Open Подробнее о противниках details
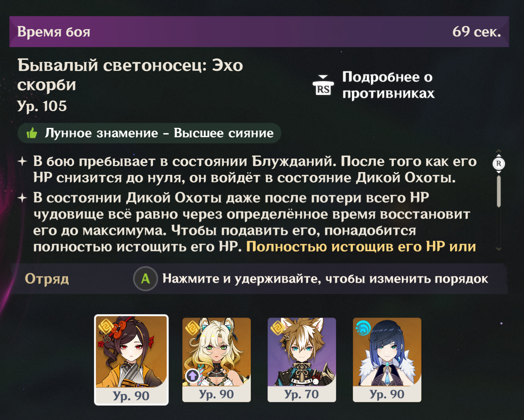Screen dimensions: 524x420 [x=388, y=85]
